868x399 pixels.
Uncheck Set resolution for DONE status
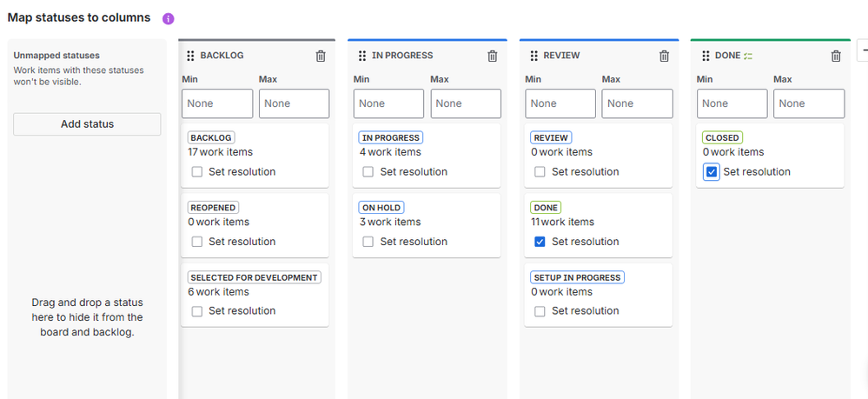(x=540, y=242)
